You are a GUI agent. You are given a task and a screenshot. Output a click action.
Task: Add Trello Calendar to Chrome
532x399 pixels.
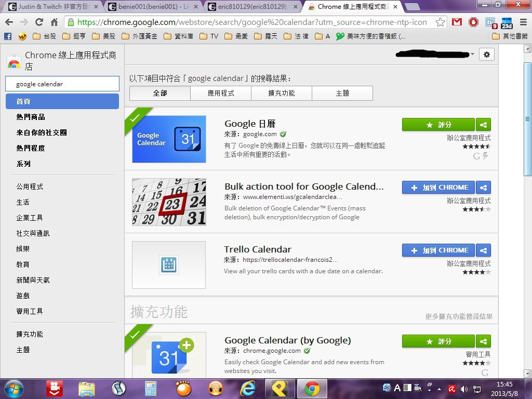pyautogui.click(x=438, y=250)
